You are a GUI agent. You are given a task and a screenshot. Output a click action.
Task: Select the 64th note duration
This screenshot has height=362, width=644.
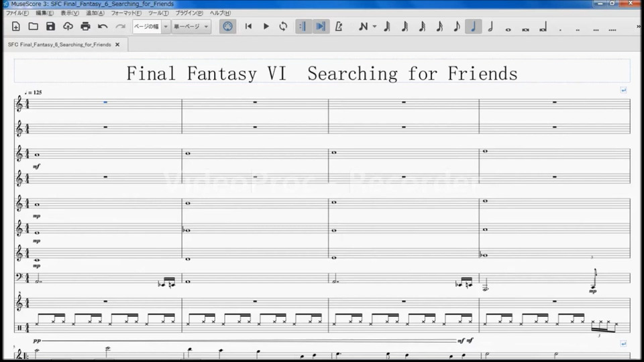(405, 27)
